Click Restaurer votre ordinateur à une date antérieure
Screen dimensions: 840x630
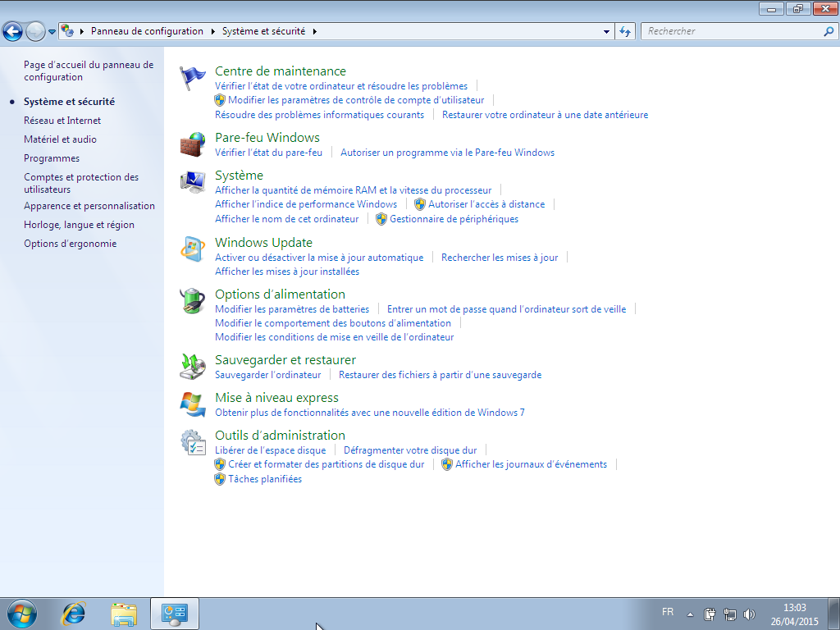point(545,115)
